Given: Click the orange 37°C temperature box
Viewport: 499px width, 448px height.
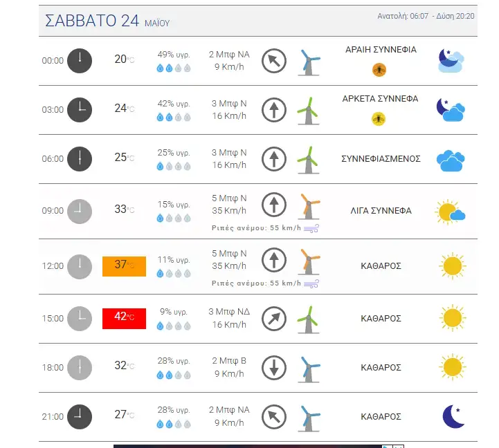Looking at the screenshot, I should coord(124,266).
